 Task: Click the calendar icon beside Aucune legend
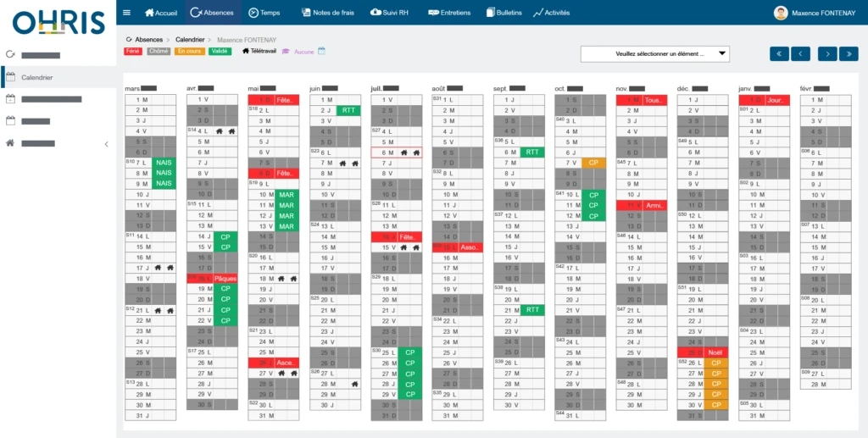click(286, 52)
